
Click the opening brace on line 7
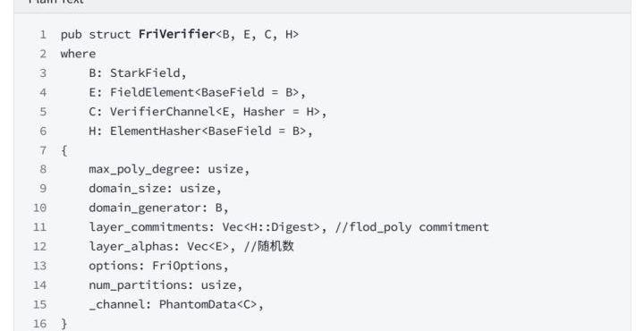(x=64, y=150)
